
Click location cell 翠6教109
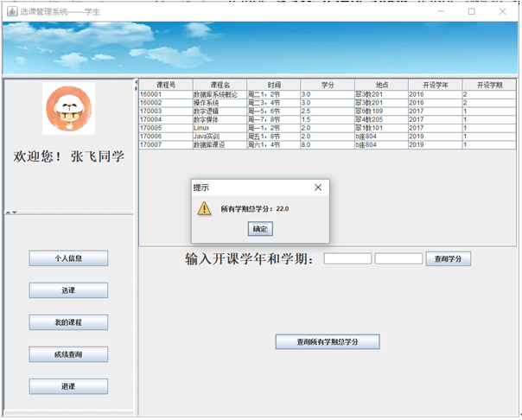(x=381, y=111)
